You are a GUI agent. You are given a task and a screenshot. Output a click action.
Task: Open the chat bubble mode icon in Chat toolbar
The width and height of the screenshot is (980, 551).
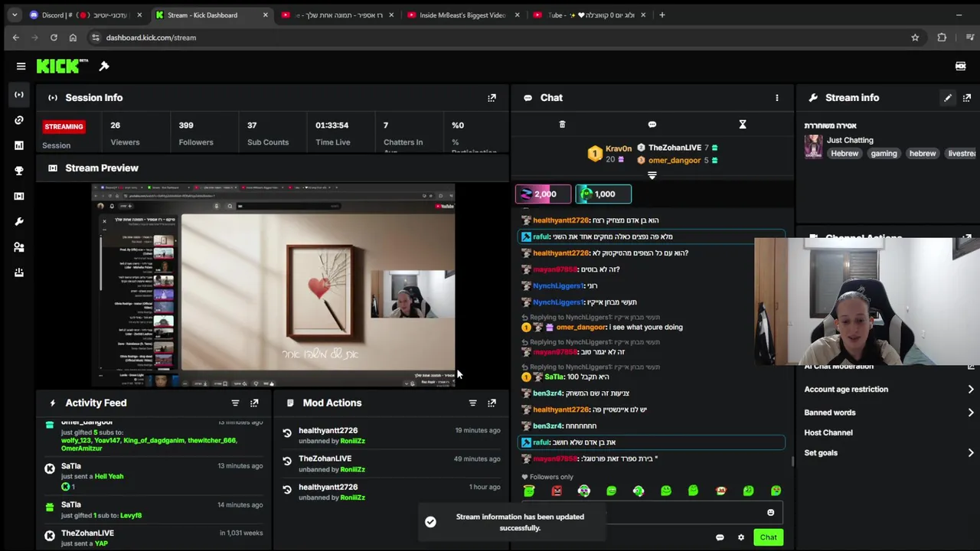[x=652, y=124]
